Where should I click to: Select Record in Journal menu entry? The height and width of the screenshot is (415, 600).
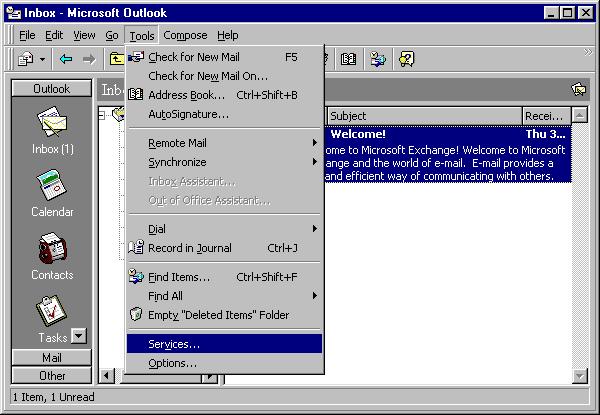[x=224, y=248]
